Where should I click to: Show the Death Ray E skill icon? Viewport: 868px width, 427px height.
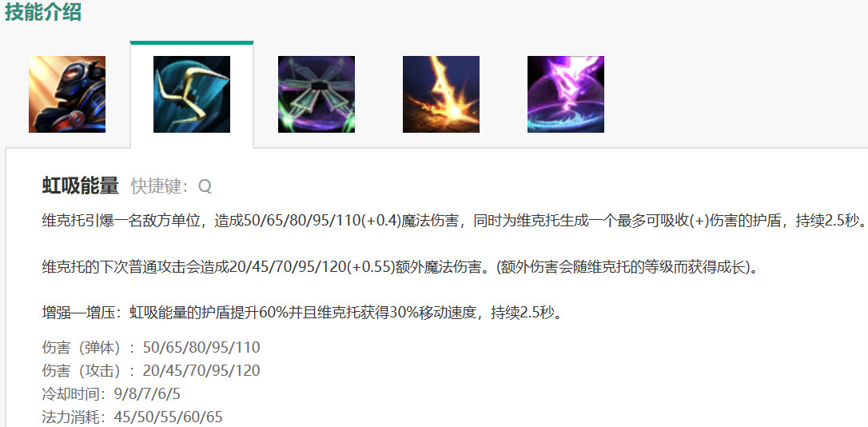[440, 94]
